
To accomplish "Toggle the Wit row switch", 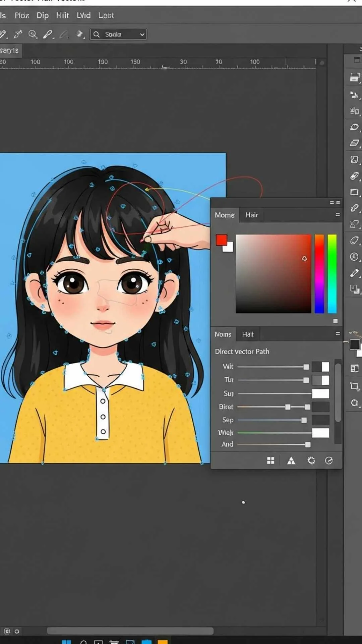I will 320,367.
